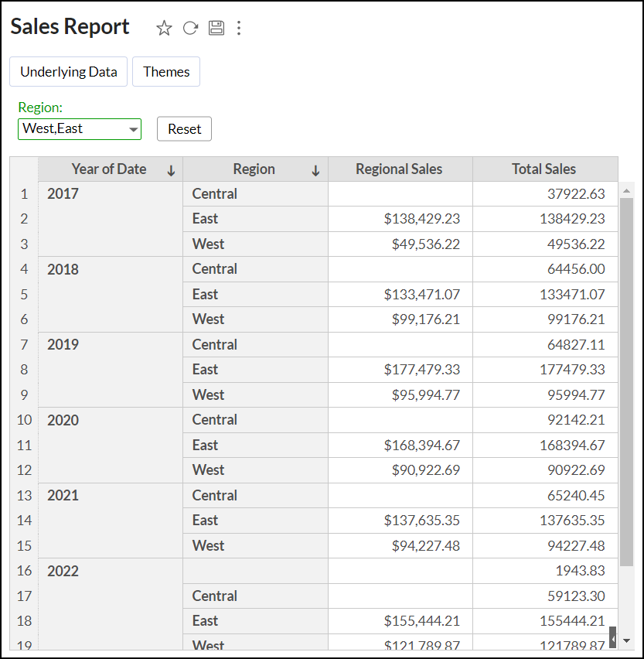
Task: View the Underlying Data
Action: click(68, 71)
